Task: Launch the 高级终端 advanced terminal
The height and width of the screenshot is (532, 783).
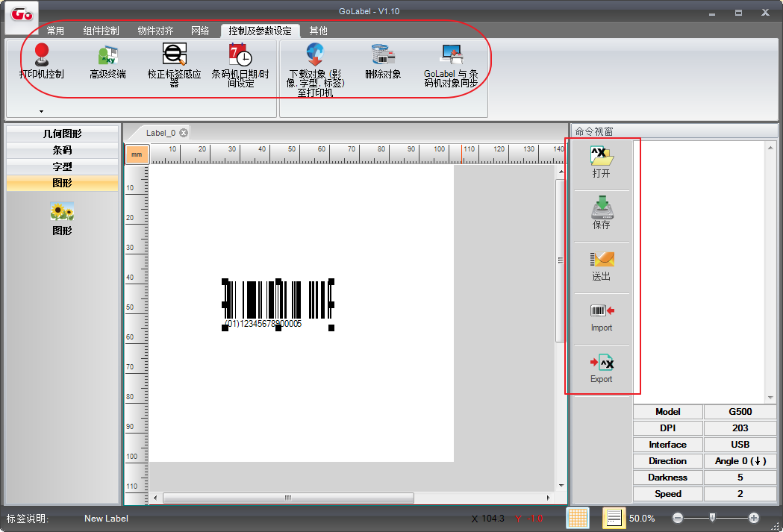Action: [108, 61]
